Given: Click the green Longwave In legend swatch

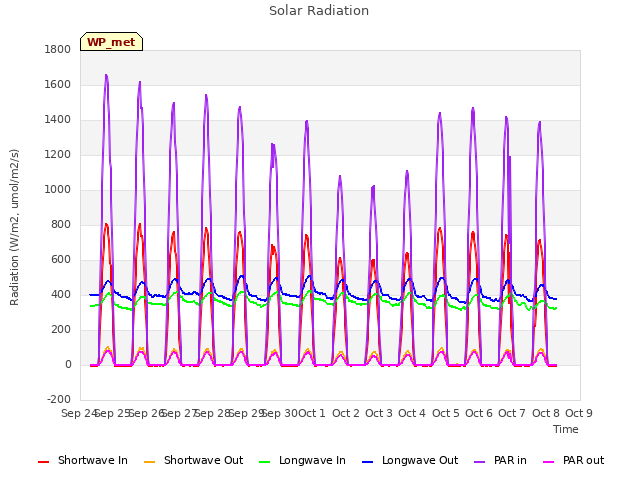Looking at the screenshot, I should click(265, 462).
